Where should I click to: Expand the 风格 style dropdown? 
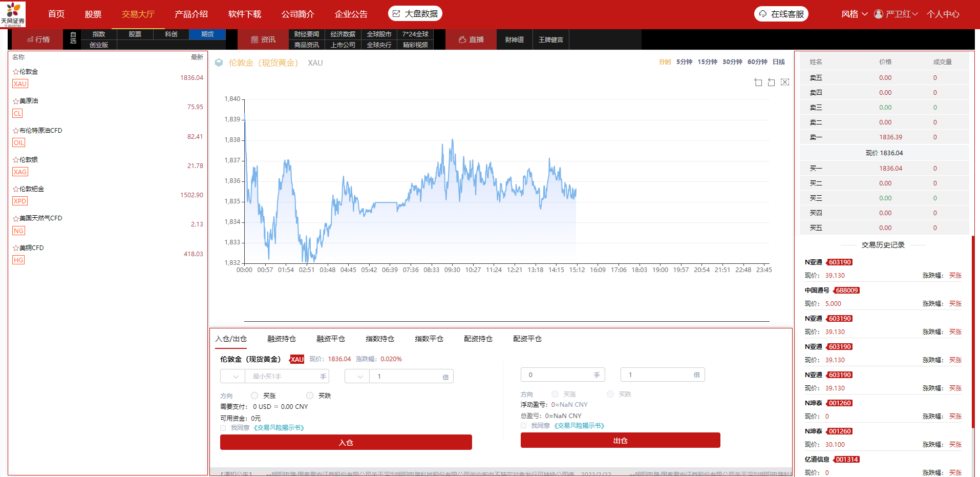(854, 14)
